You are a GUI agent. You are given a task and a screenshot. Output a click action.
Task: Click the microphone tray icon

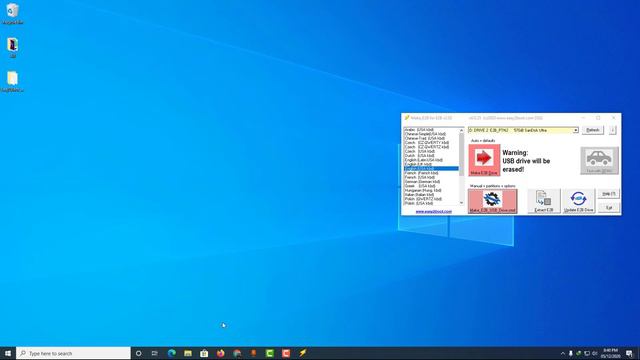(x=571, y=353)
